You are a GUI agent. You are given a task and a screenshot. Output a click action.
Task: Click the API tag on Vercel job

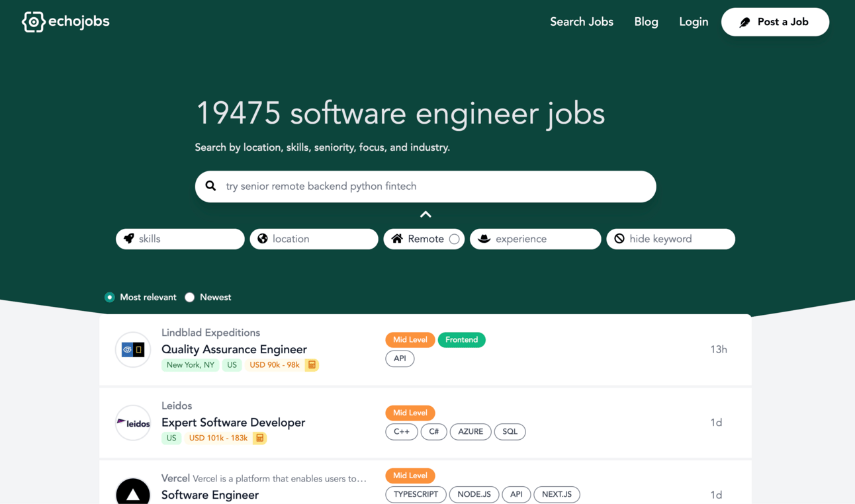516,494
